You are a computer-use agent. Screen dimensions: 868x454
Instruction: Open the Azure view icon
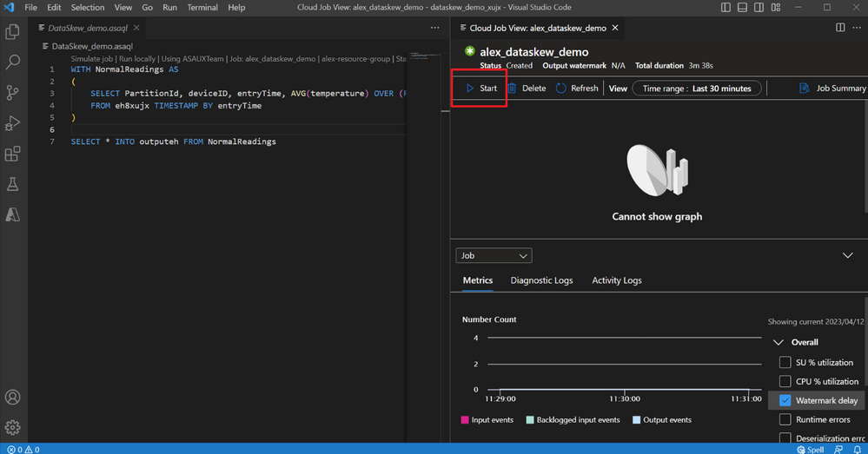point(12,214)
